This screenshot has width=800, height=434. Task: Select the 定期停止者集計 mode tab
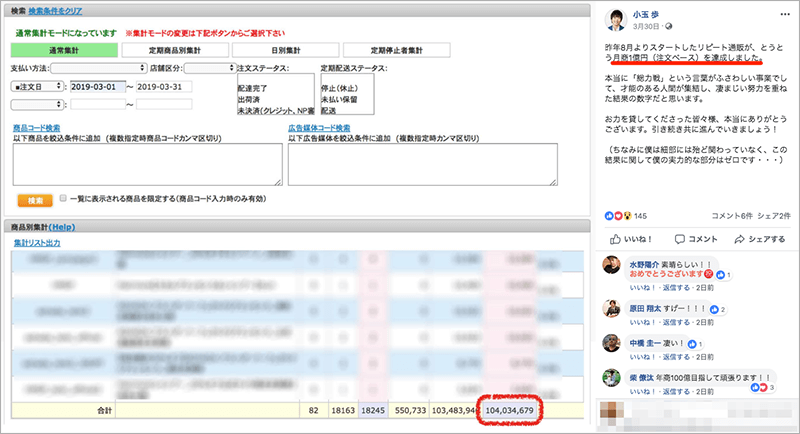394,49
